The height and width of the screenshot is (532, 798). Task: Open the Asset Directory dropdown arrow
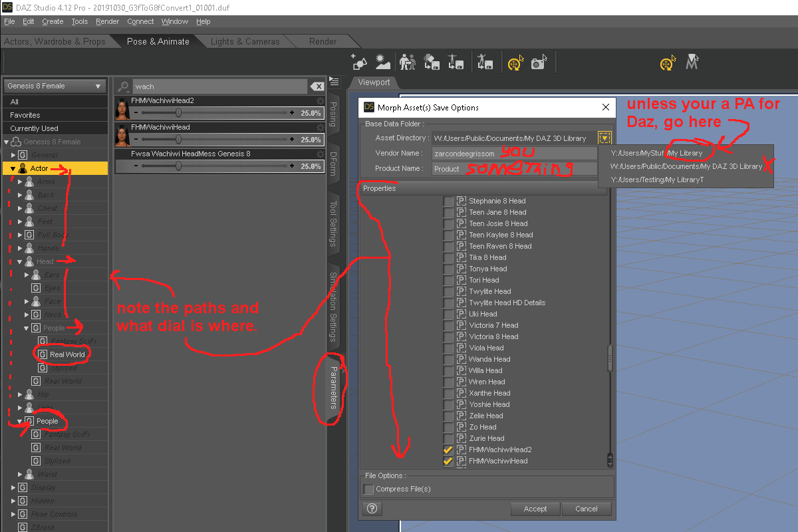click(604, 138)
